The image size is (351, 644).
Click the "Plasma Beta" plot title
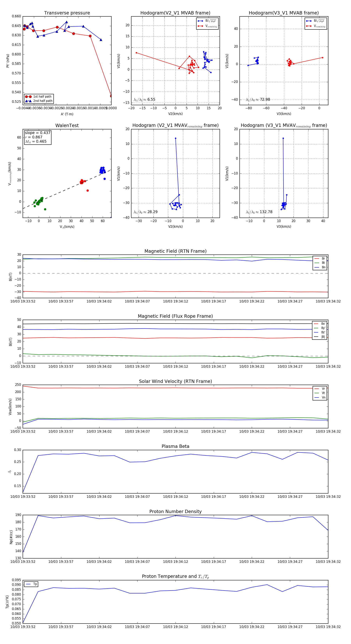[175, 447]
